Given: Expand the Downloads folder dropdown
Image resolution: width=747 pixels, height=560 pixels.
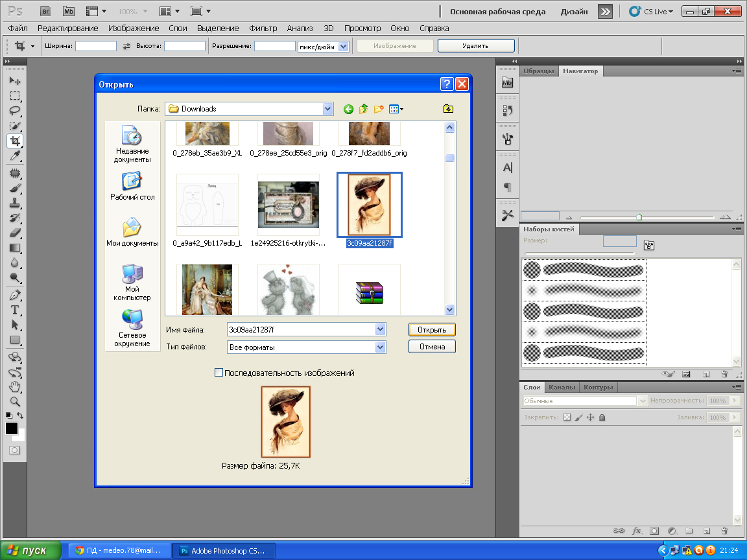Looking at the screenshot, I should [x=327, y=109].
